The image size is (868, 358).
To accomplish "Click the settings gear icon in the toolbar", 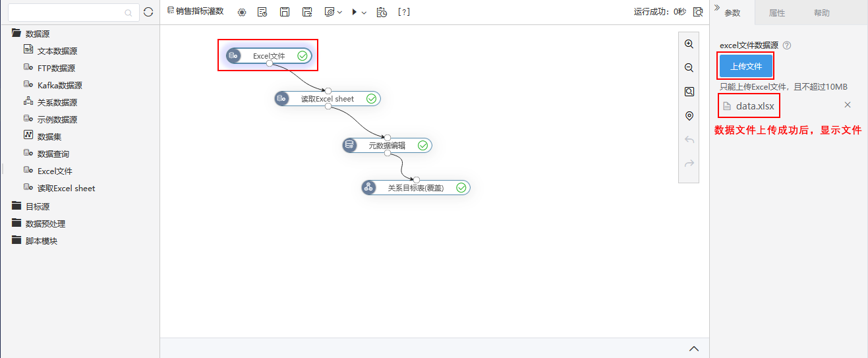I will (x=241, y=12).
